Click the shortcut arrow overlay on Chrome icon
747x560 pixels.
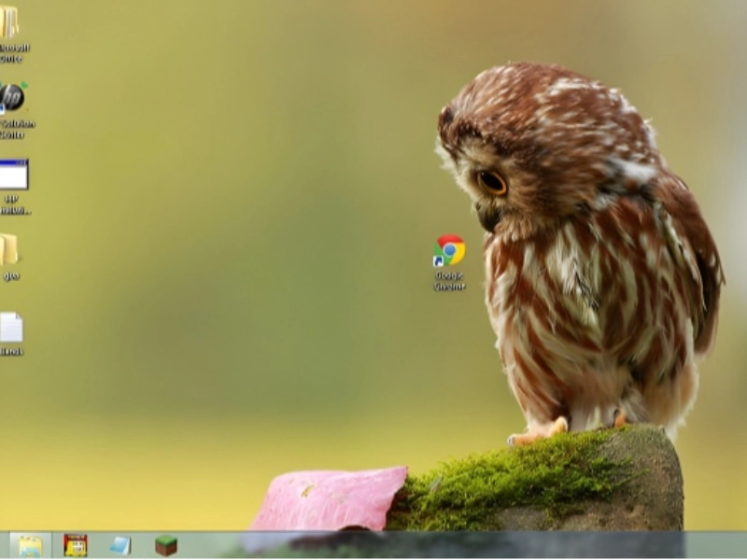(x=438, y=261)
